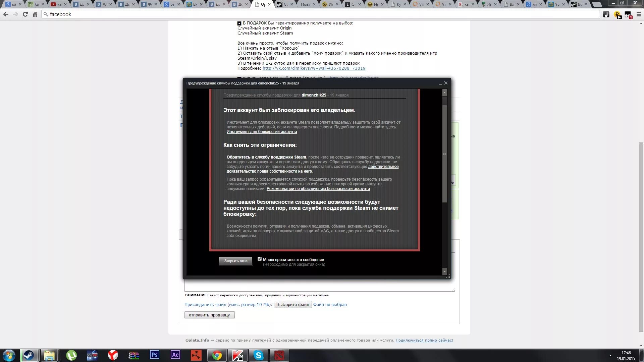Open uTorrent from the taskbar
The image size is (644, 362).
coord(71,355)
